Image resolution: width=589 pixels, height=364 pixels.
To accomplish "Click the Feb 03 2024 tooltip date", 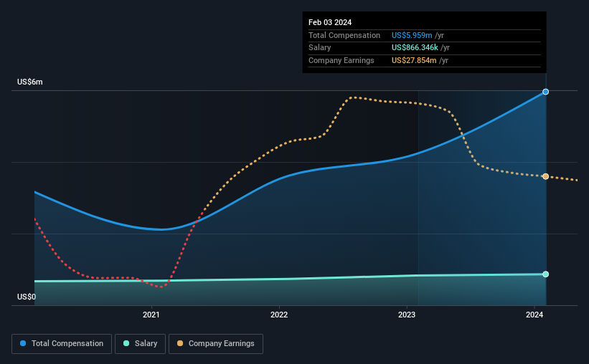I will pos(330,22).
